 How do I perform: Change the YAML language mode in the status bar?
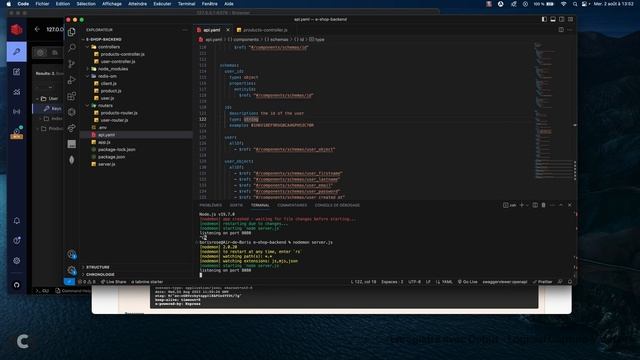coord(444,282)
